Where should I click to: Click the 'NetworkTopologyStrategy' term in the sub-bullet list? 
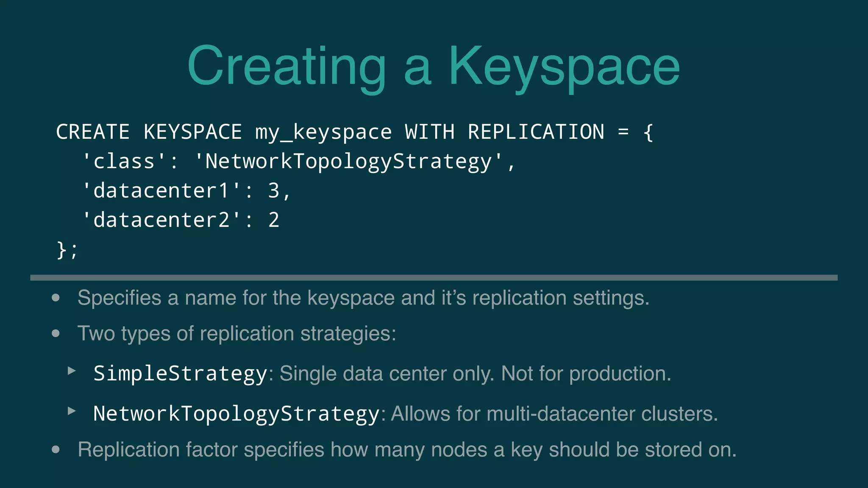(236, 414)
